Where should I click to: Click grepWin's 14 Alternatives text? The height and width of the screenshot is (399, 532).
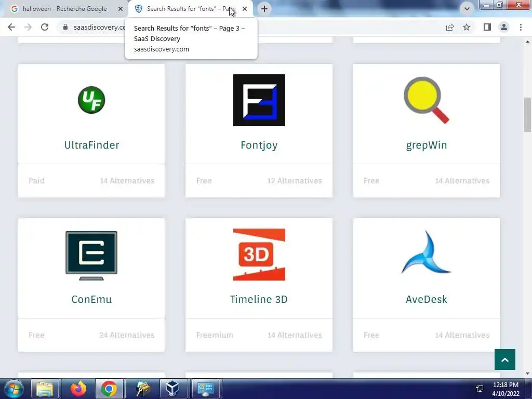(x=462, y=181)
